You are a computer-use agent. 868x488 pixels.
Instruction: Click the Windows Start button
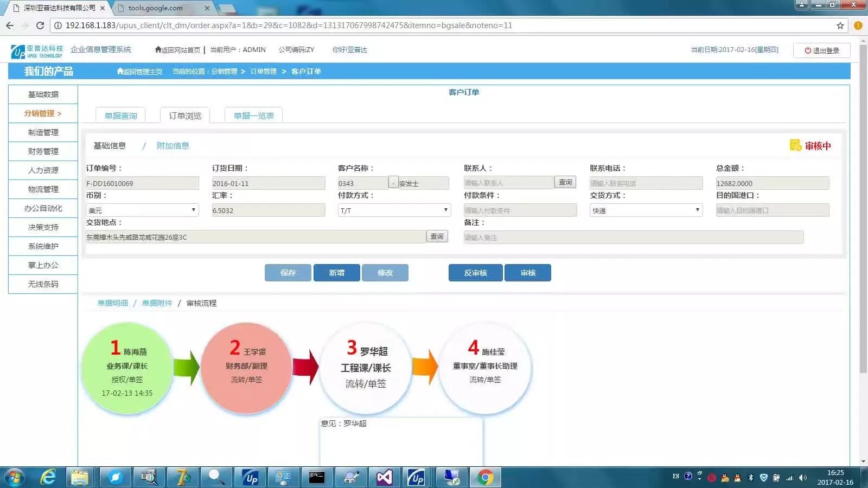pyautogui.click(x=15, y=477)
